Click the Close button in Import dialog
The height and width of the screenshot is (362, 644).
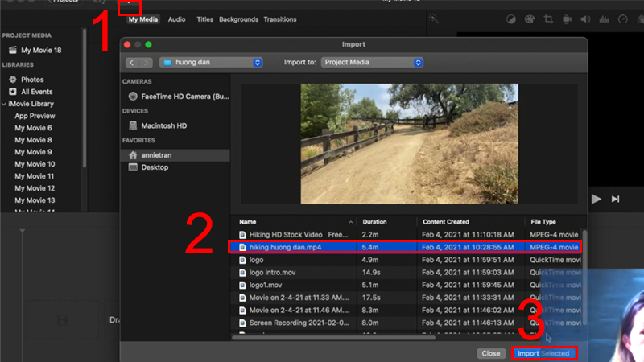pos(491,353)
